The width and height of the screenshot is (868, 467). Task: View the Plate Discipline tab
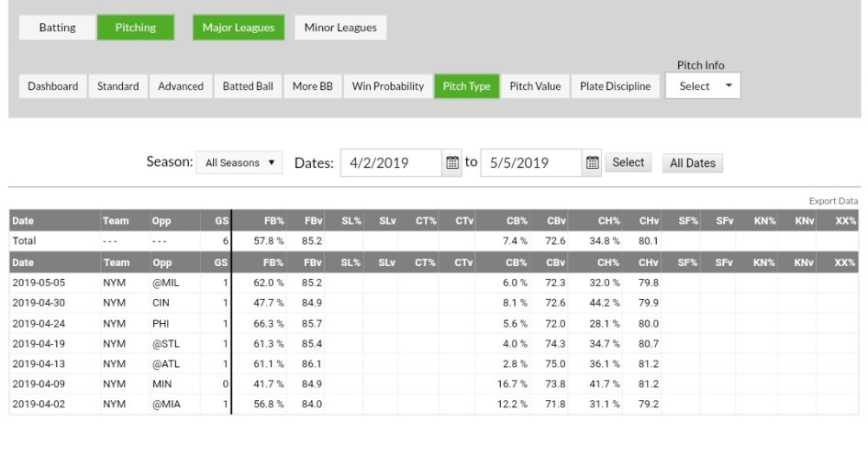(x=615, y=86)
